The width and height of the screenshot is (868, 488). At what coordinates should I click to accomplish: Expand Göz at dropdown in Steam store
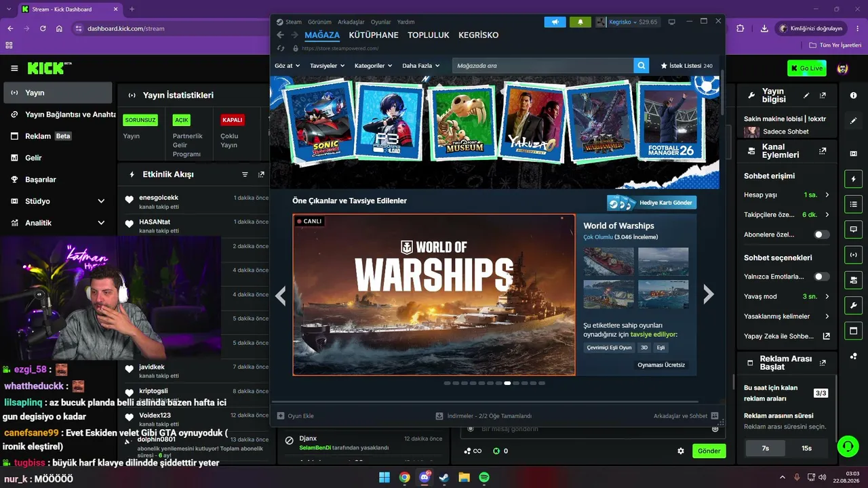[x=288, y=66]
